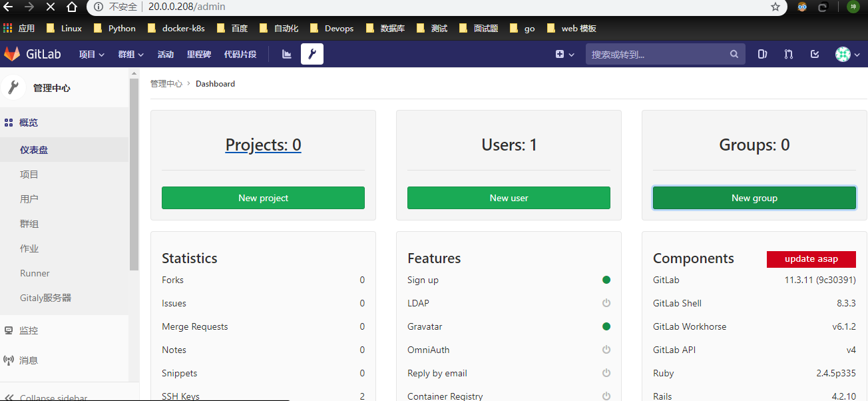Click the GitLab Workhorse v6.1.2 value
The height and width of the screenshot is (401, 868).
click(844, 326)
